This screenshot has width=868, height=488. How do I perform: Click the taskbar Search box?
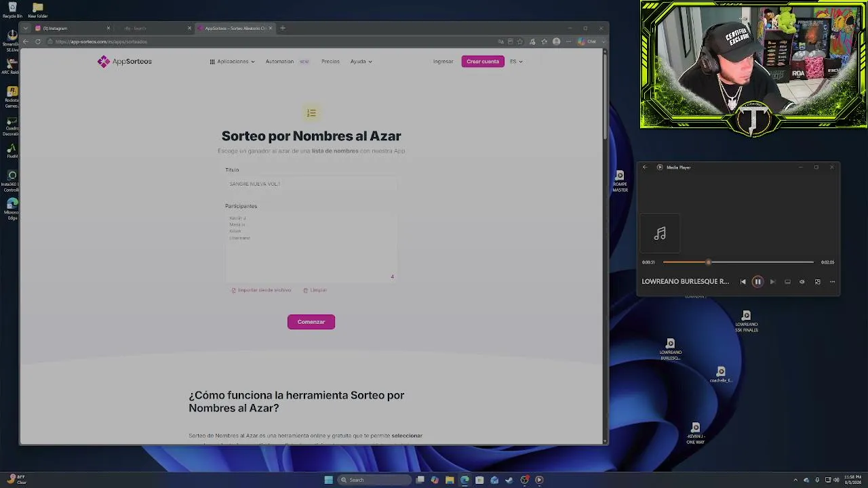[x=375, y=480]
